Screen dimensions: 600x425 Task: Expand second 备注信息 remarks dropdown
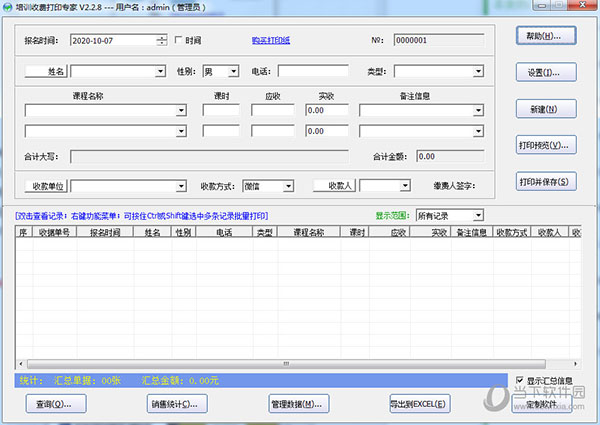point(478,131)
